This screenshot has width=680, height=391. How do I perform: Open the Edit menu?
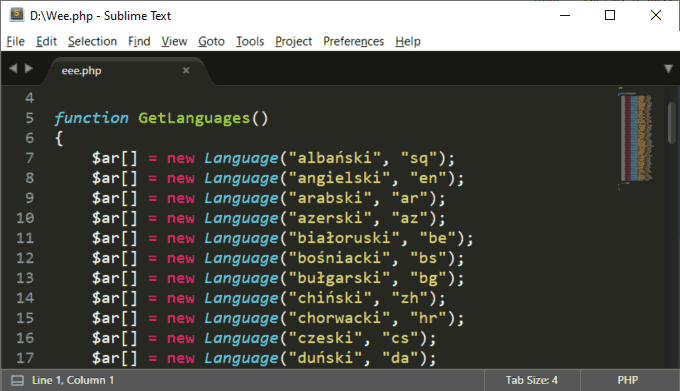(x=46, y=41)
